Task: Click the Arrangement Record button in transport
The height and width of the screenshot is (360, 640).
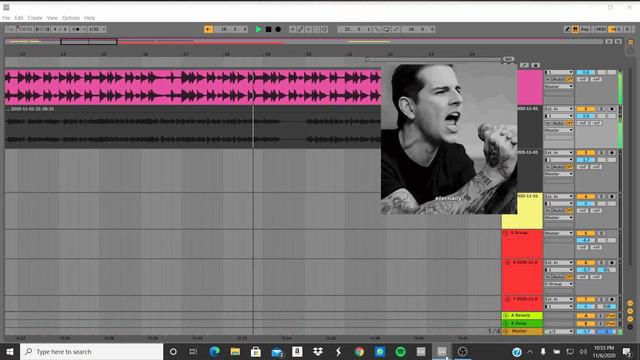Action: pyautogui.click(x=278, y=29)
